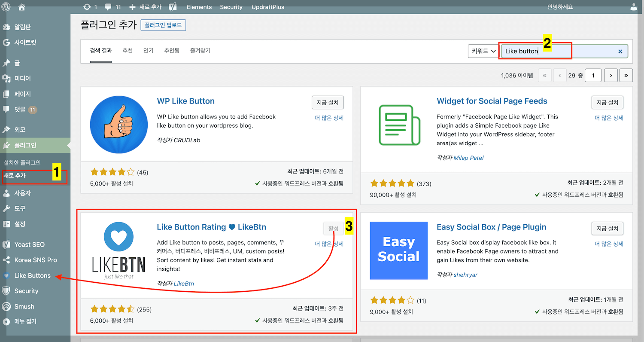Go to the next results page
644x342 pixels.
click(611, 76)
